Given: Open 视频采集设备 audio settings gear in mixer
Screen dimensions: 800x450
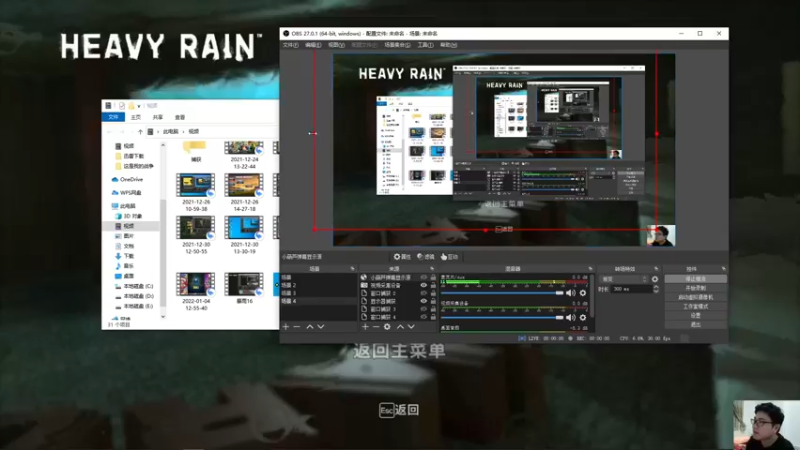Looking at the screenshot, I should click(x=583, y=317).
